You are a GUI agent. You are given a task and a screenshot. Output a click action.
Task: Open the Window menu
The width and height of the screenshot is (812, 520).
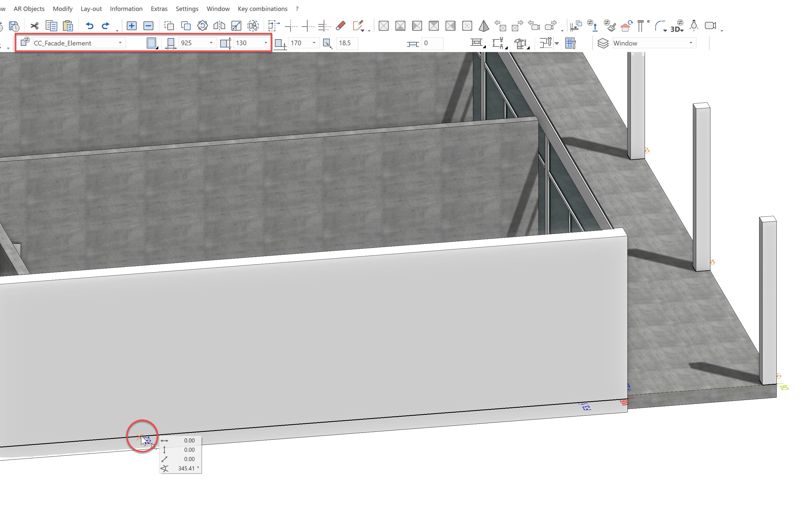pyautogui.click(x=218, y=9)
